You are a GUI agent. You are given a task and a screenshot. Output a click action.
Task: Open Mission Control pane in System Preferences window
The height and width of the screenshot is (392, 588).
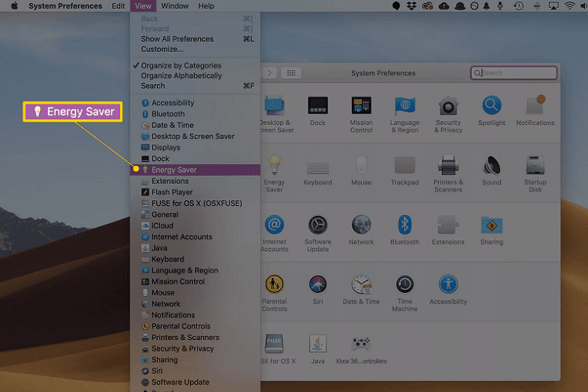click(x=361, y=105)
